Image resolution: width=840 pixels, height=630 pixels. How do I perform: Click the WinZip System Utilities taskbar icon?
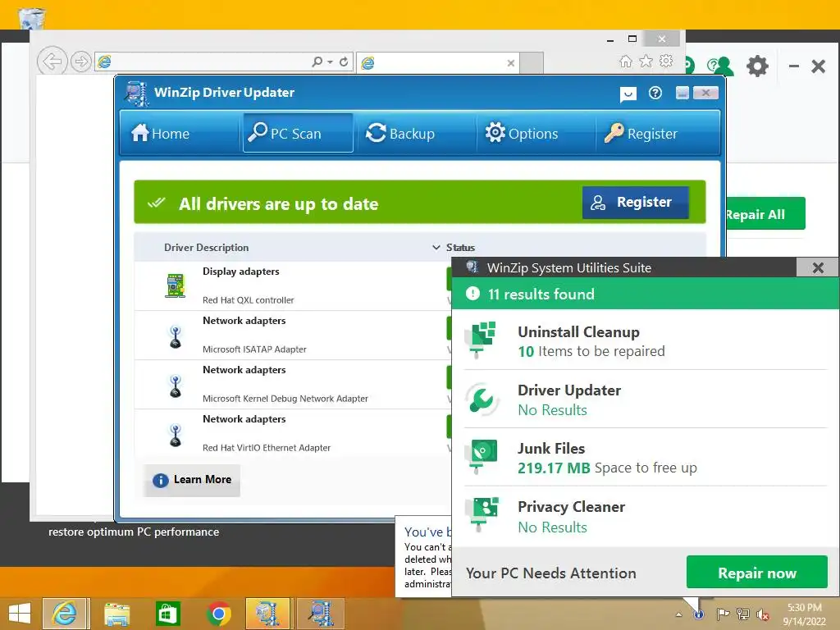click(267, 614)
